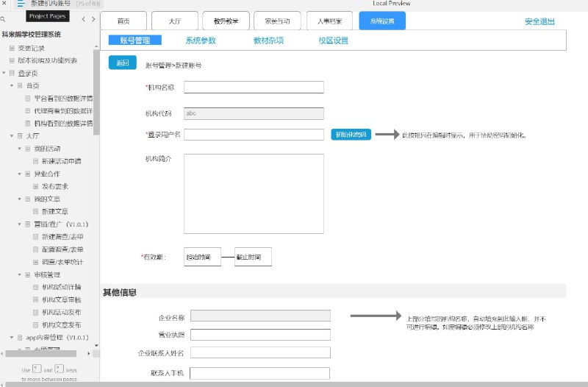The height and width of the screenshot is (387, 588).
Task: Select the 教材杂项 sub-tab
Action: point(268,40)
